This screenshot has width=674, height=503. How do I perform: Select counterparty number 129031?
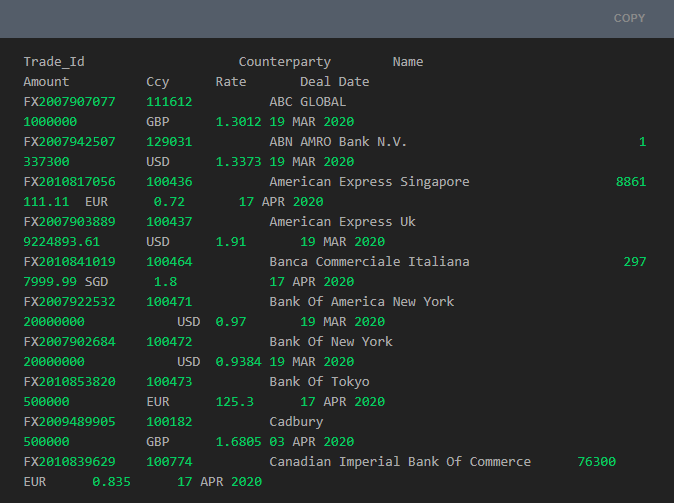pos(169,142)
